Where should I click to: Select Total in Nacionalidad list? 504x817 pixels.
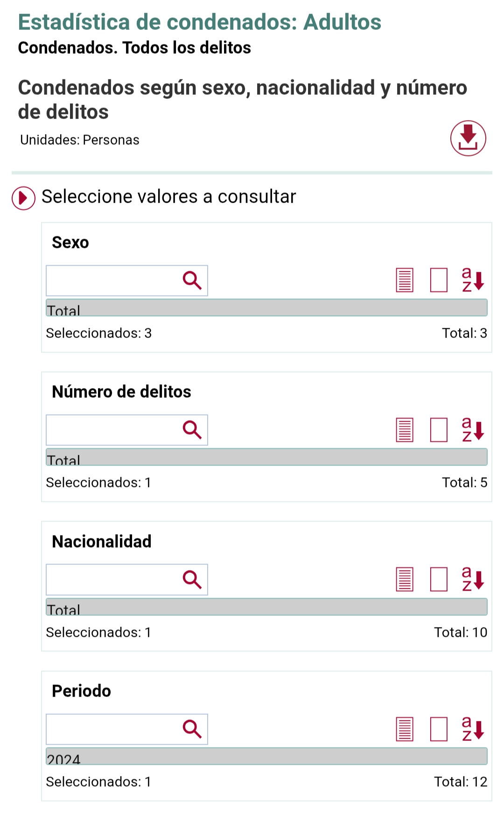[x=266, y=607]
